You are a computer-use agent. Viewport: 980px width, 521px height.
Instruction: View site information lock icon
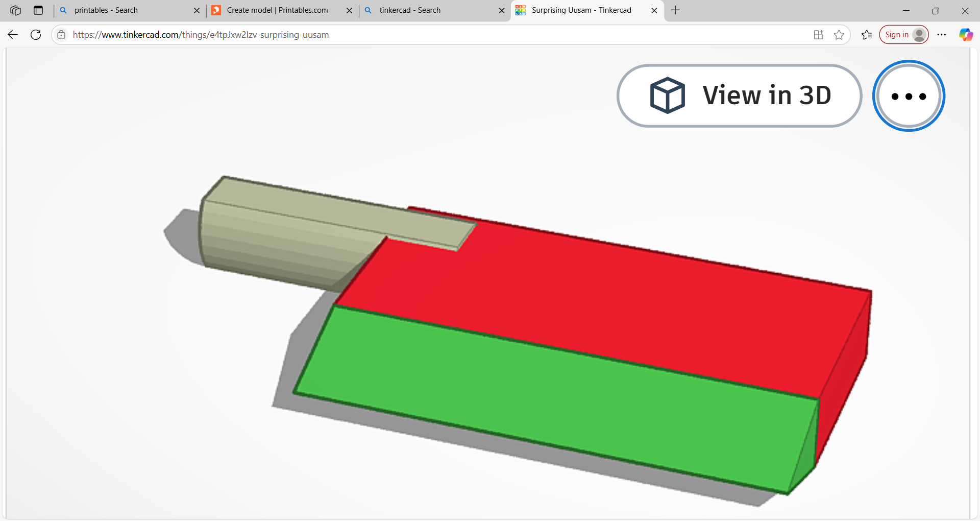(x=61, y=35)
